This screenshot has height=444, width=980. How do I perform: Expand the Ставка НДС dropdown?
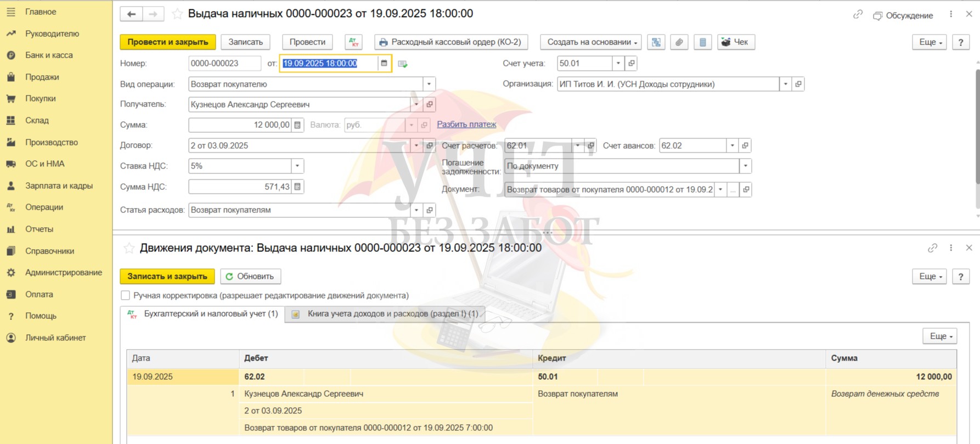tap(297, 166)
